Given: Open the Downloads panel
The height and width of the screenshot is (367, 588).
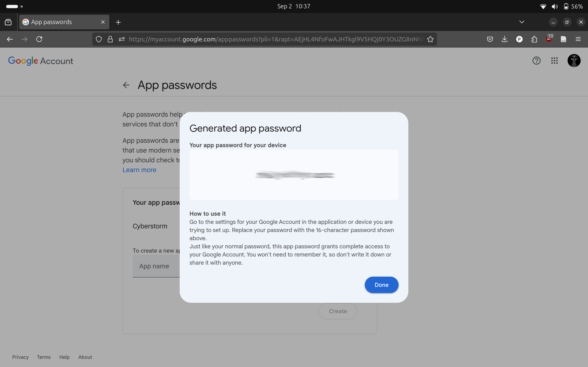Looking at the screenshot, I should tap(504, 39).
